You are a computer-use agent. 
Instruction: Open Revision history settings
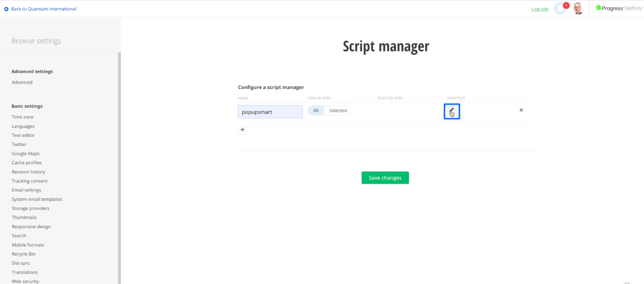28,172
